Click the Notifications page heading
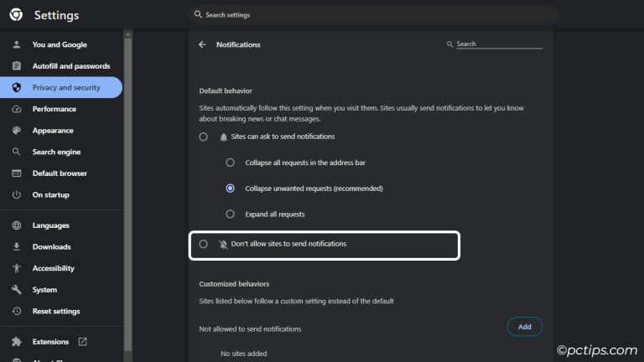Screen dimensions: 644x362 point(238,44)
